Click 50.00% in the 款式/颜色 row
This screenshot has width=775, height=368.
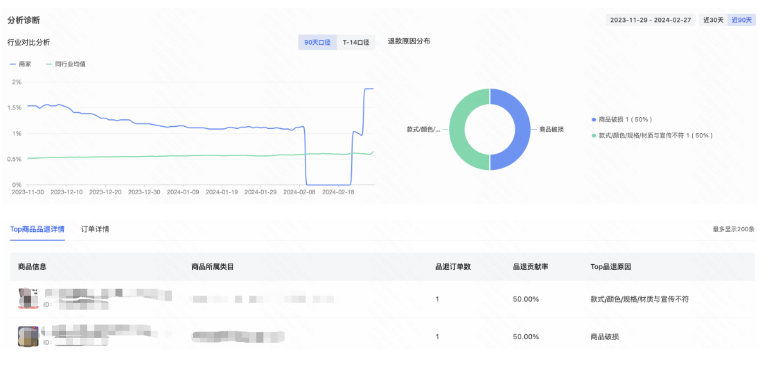click(x=526, y=299)
